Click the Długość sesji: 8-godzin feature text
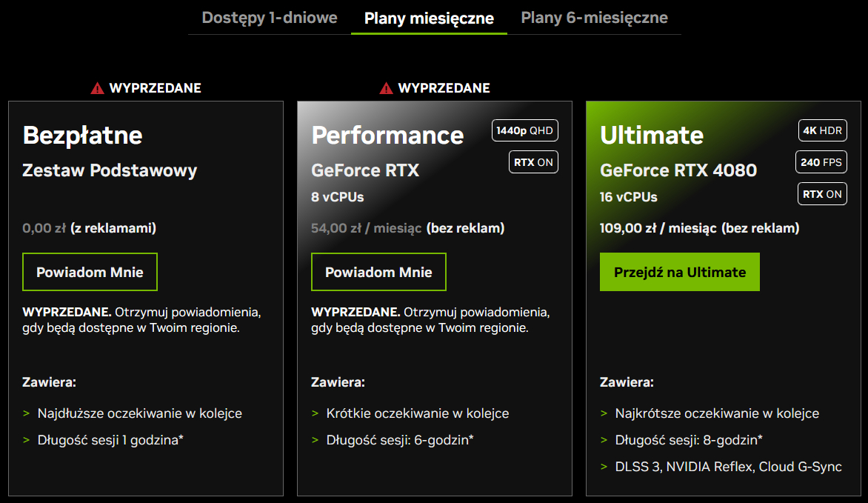868x503 pixels. (689, 440)
